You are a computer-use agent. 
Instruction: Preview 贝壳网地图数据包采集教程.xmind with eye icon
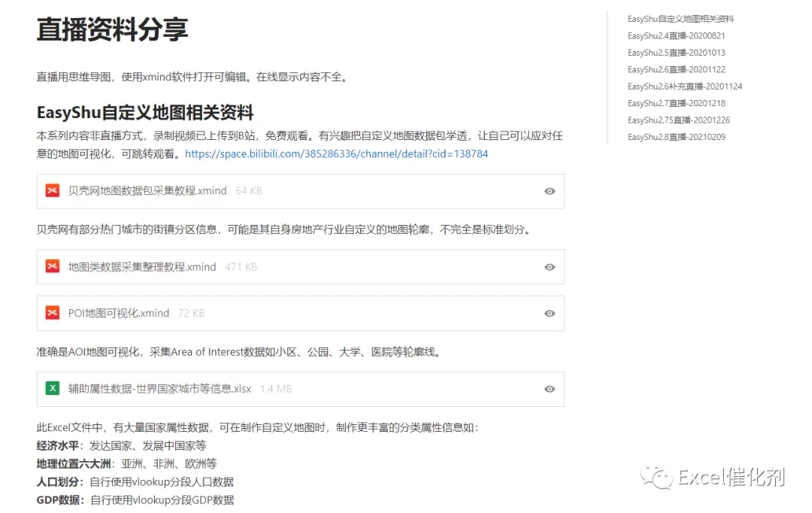coord(550,191)
